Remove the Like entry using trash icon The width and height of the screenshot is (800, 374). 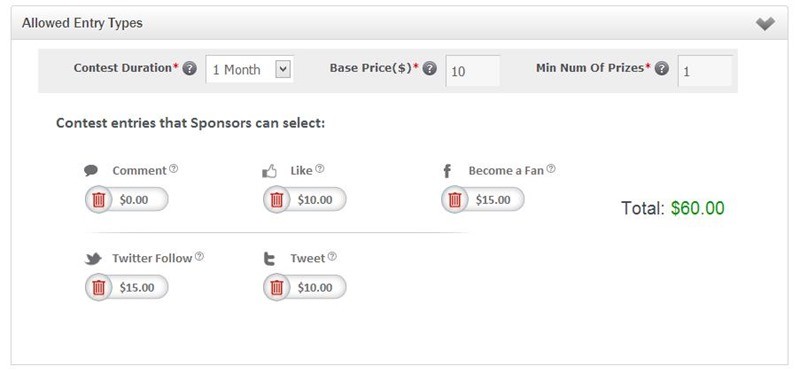[277, 200]
